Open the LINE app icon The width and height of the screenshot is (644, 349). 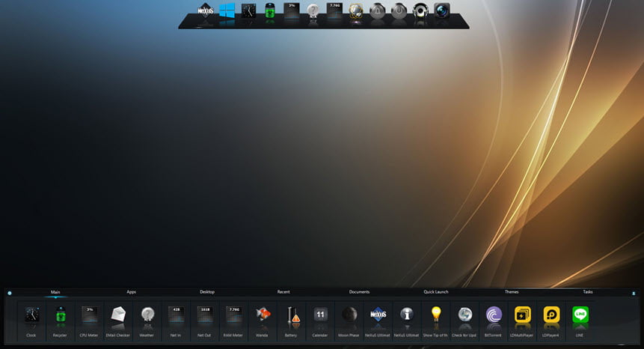point(580,315)
